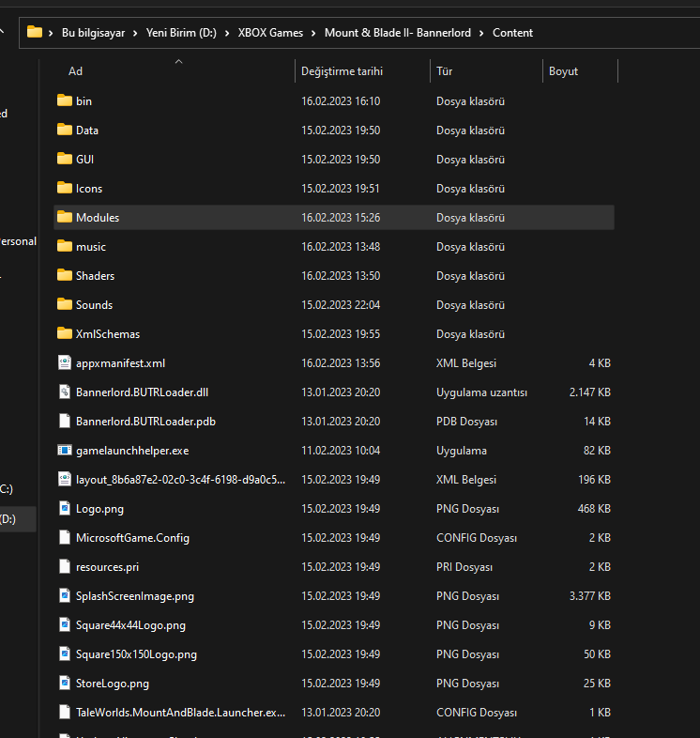
Task: Select resources.pri file name
Action: click(107, 567)
